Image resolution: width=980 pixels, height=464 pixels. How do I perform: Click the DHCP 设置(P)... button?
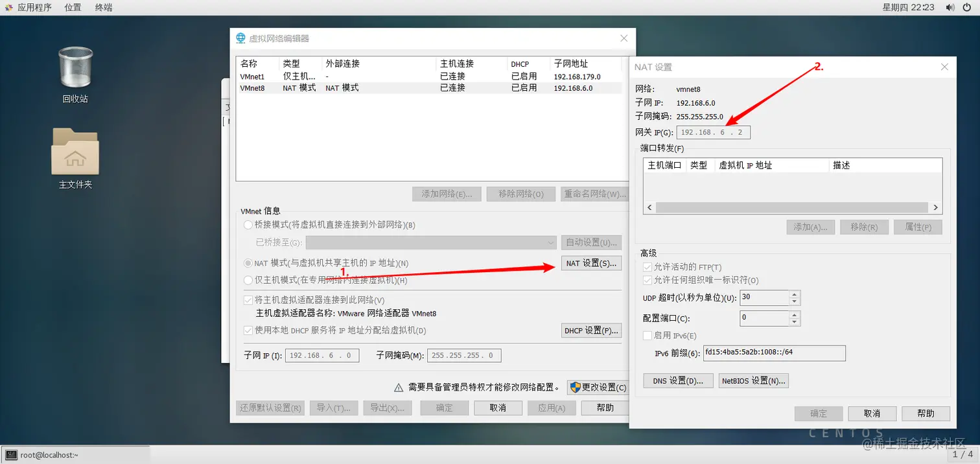point(591,331)
